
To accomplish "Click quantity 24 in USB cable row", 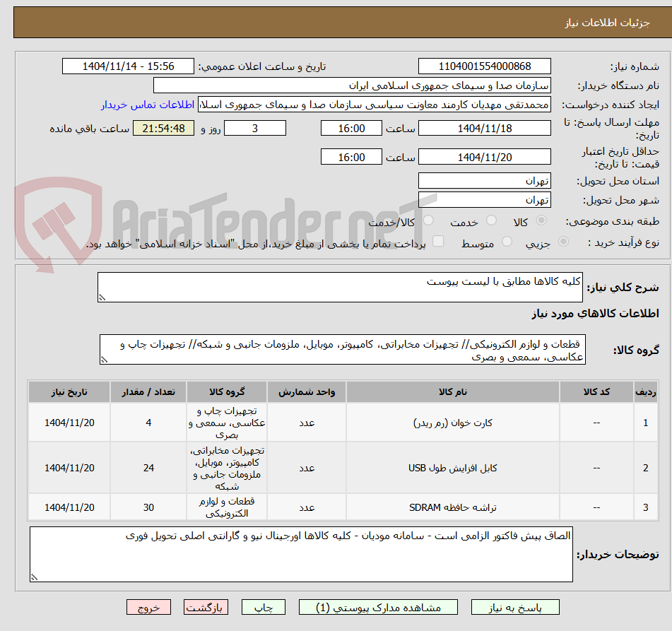I will 148,468.
